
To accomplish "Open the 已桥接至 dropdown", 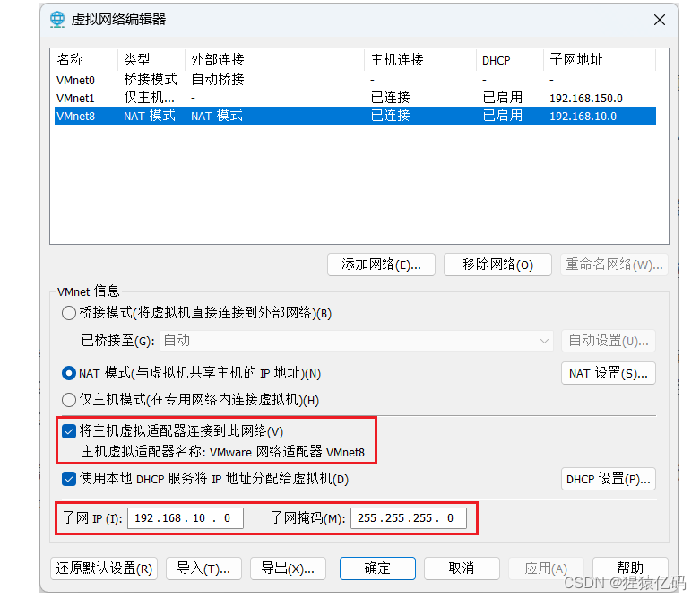I will tap(357, 342).
